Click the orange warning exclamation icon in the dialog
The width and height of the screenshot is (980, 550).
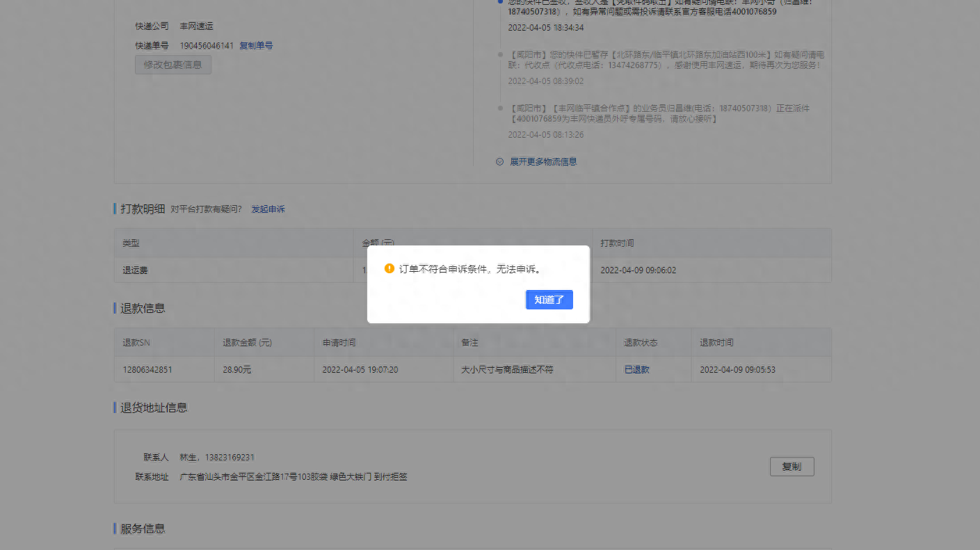(x=389, y=267)
